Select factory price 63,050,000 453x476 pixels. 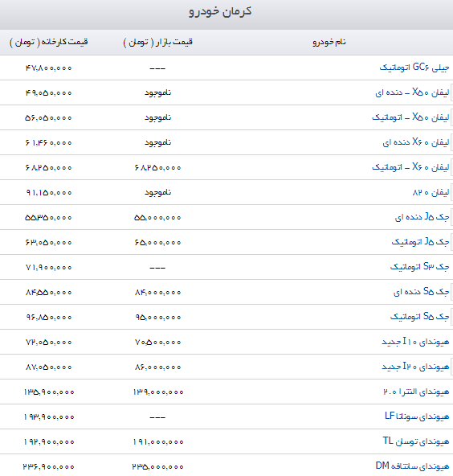[x=48, y=242]
